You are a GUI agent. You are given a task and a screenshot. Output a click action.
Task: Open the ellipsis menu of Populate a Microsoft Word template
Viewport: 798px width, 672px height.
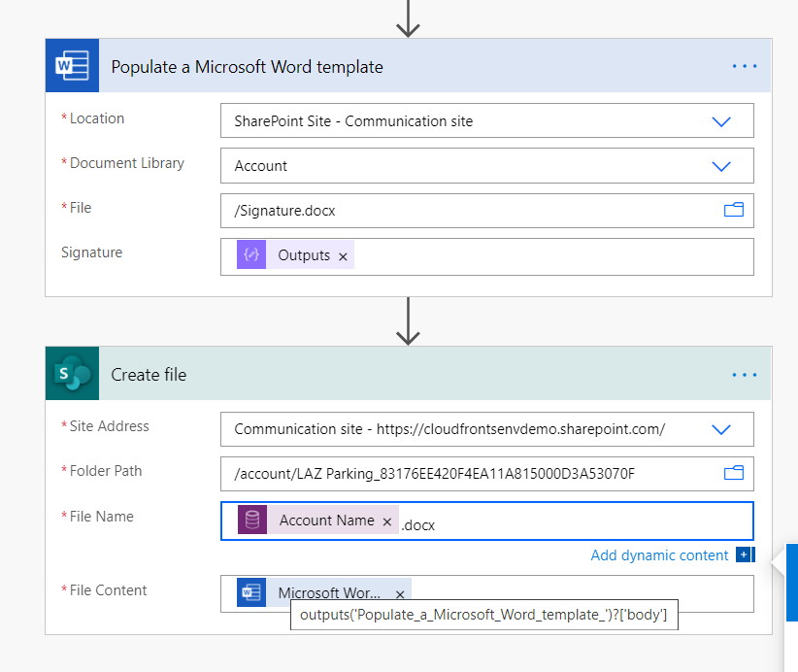744,66
